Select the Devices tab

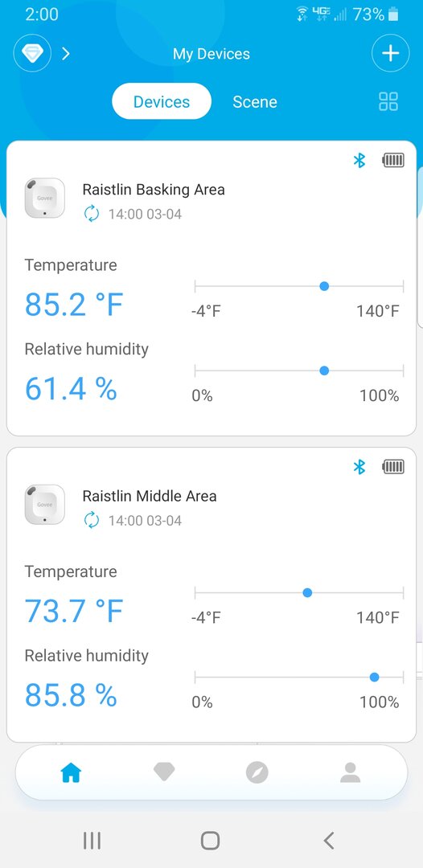point(162,101)
